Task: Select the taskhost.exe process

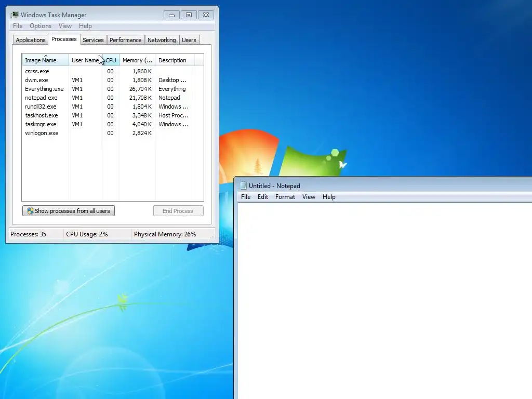Action: pyautogui.click(x=109, y=115)
